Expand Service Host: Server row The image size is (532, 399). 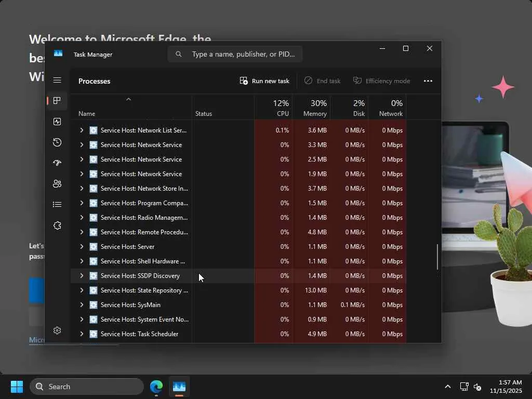[82, 247]
